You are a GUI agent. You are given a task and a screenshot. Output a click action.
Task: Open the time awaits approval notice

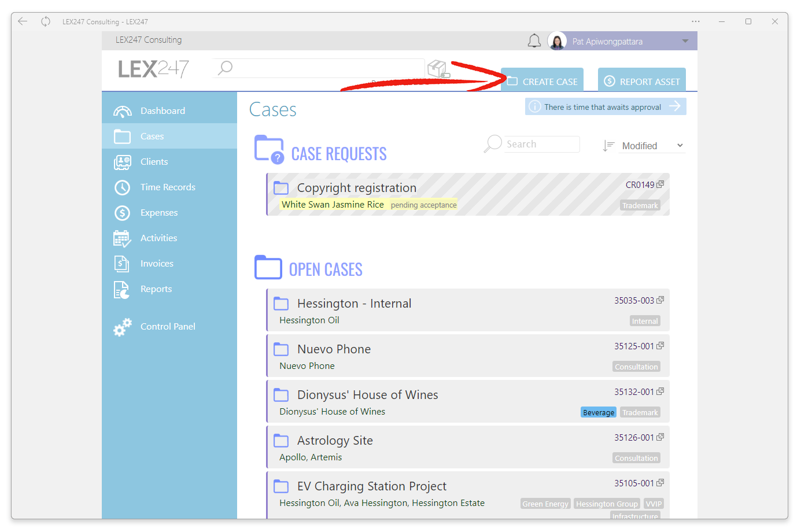tap(606, 106)
